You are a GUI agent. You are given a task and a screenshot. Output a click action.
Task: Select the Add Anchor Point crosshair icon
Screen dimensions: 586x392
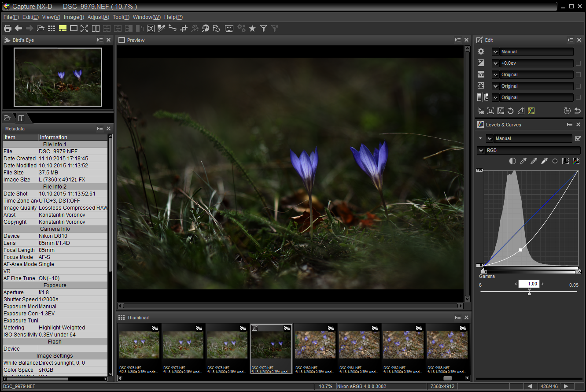(555, 161)
